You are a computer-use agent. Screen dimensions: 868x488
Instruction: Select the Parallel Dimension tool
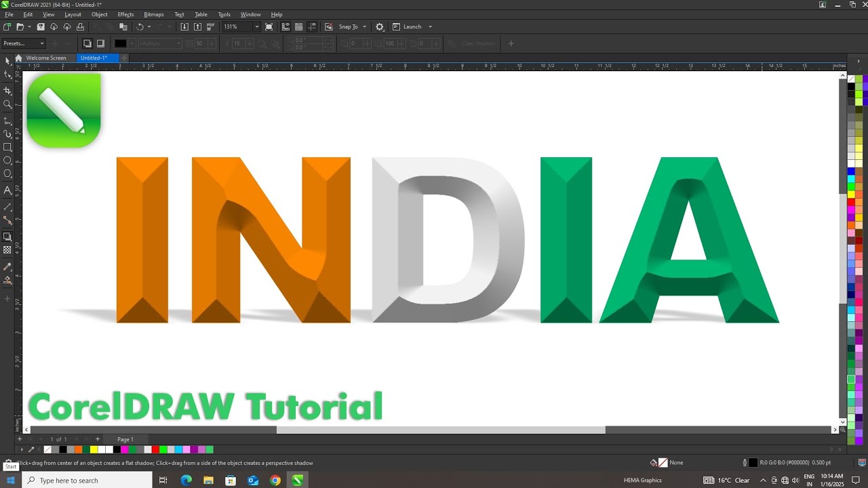(7, 207)
